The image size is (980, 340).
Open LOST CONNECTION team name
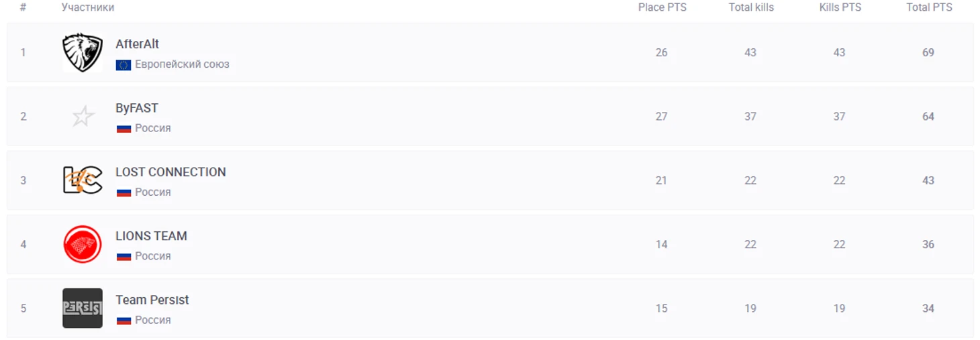pyautogui.click(x=170, y=172)
